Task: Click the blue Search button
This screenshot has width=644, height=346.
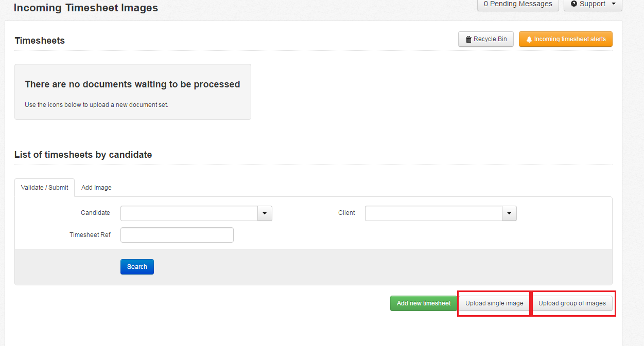Action: point(137,267)
